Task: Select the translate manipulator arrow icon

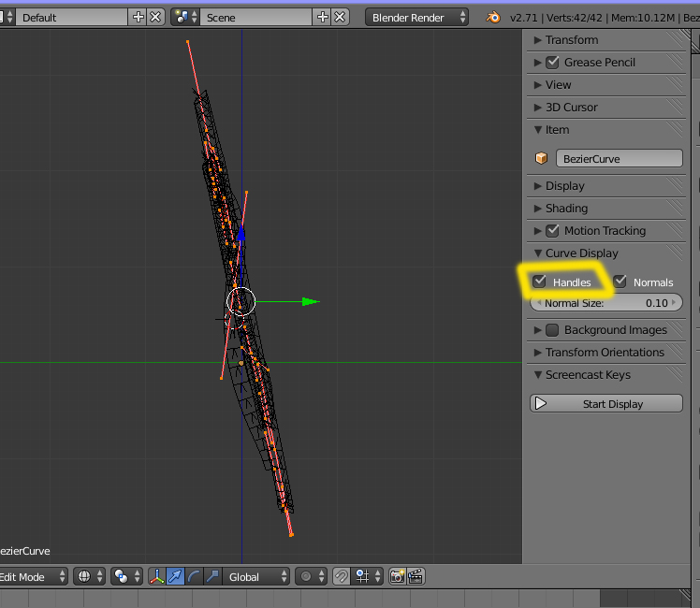Action: (x=175, y=576)
